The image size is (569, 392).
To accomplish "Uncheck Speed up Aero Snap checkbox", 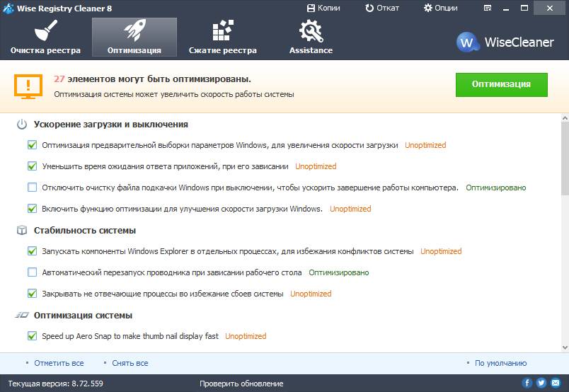I will pyautogui.click(x=32, y=336).
